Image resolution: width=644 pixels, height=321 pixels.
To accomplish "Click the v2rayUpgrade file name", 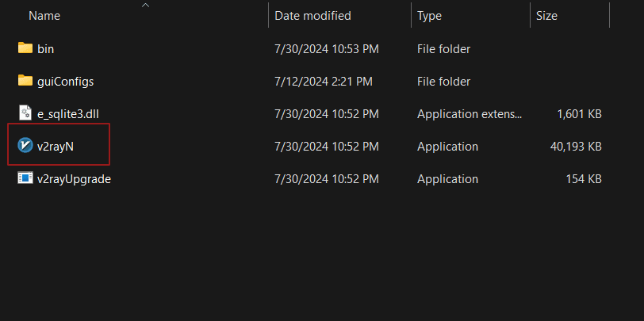I will 74,178.
